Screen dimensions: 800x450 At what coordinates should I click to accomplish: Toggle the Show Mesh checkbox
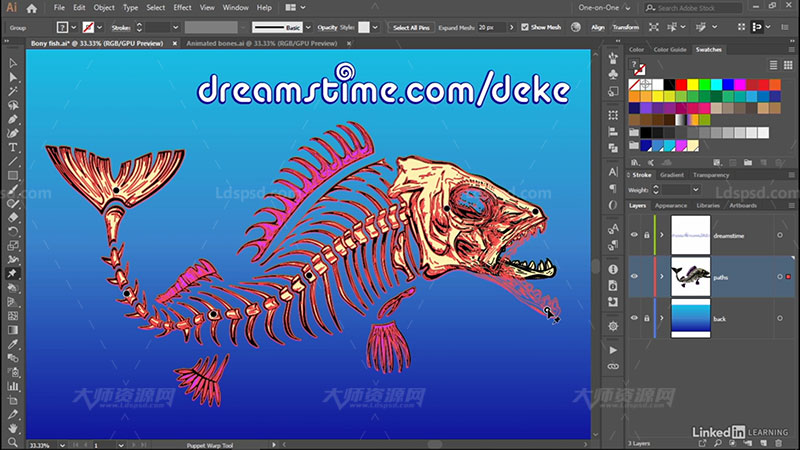coord(525,27)
